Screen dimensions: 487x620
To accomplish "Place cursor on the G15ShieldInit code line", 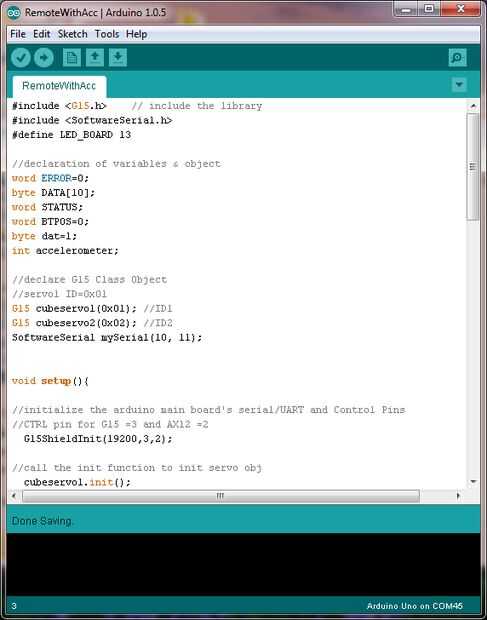I will (98, 439).
